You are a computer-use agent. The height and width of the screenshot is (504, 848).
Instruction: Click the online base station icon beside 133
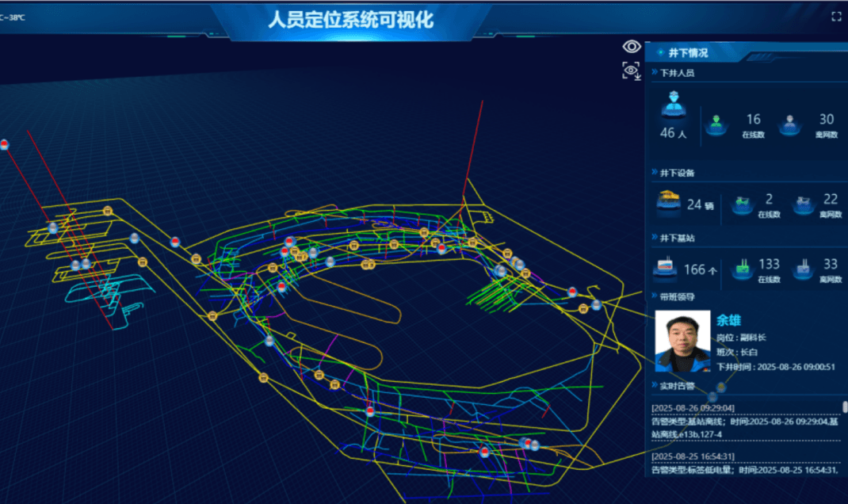click(743, 269)
